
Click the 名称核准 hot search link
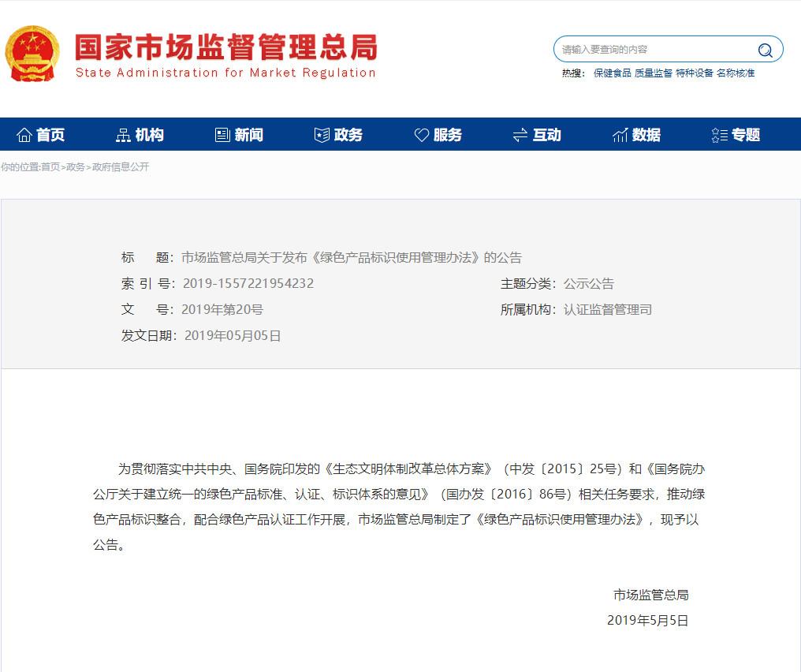coord(735,73)
